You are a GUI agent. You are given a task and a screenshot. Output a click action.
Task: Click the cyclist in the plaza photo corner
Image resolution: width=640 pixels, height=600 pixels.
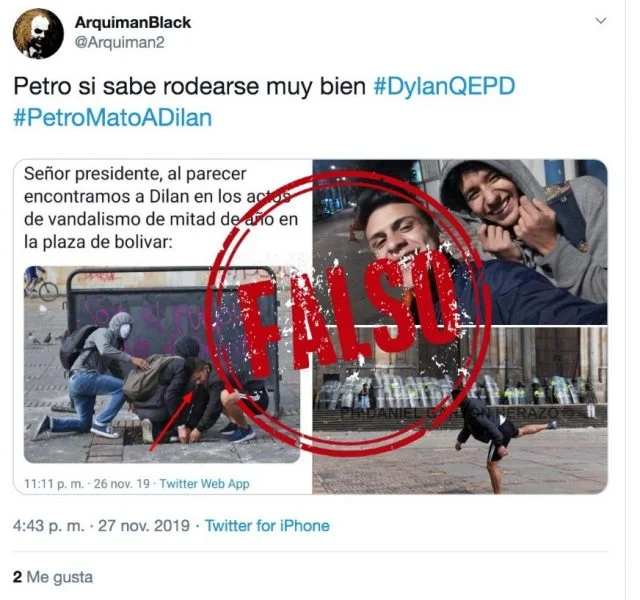(x=40, y=282)
